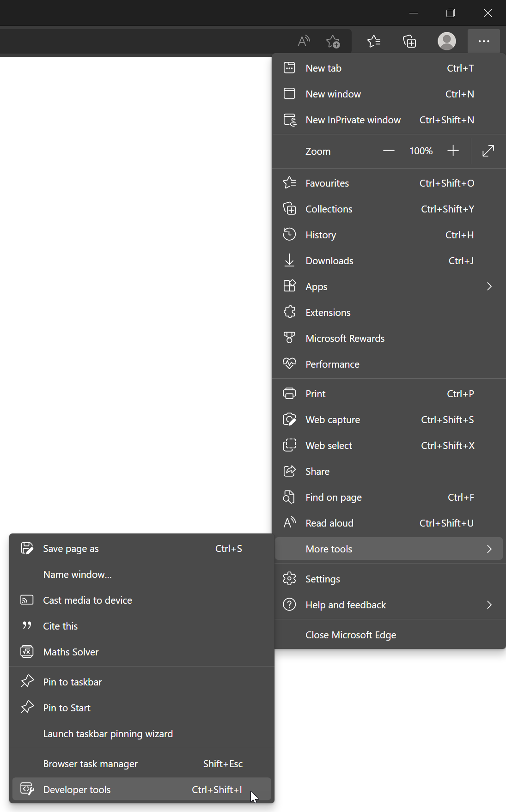Restore down the Edge window
The height and width of the screenshot is (812, 506).
(x=451, y=13)
